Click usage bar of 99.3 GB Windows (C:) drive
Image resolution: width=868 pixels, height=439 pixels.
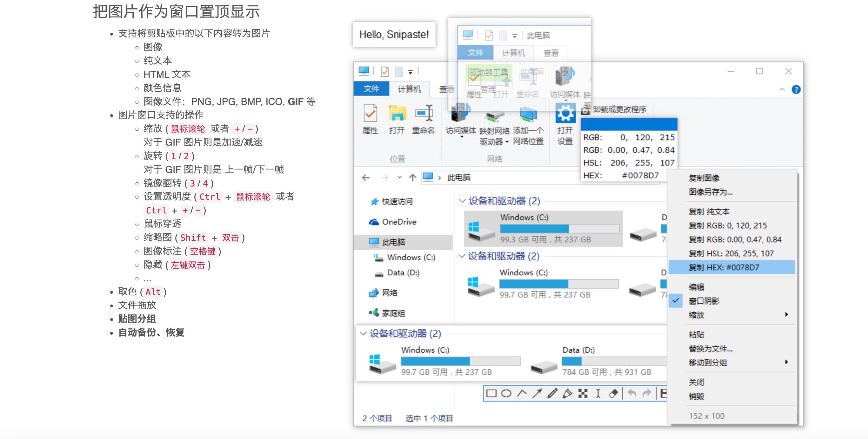tap(559, 229)
